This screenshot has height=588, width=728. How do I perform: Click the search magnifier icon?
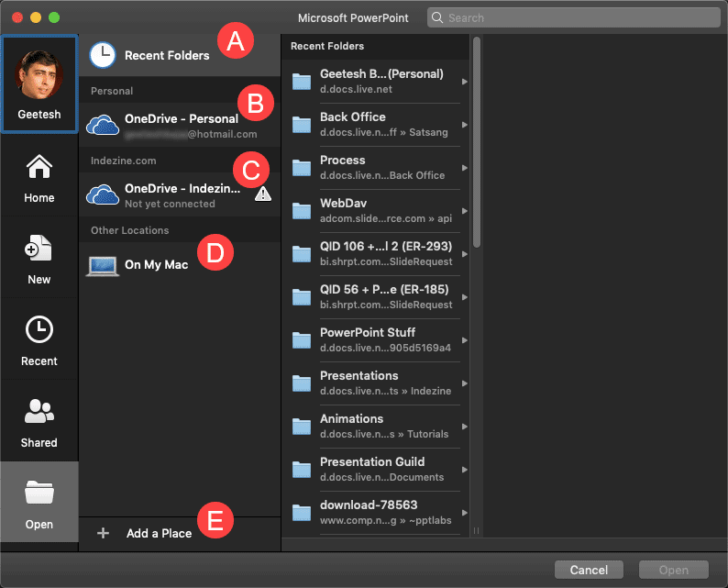coord(437,17)
